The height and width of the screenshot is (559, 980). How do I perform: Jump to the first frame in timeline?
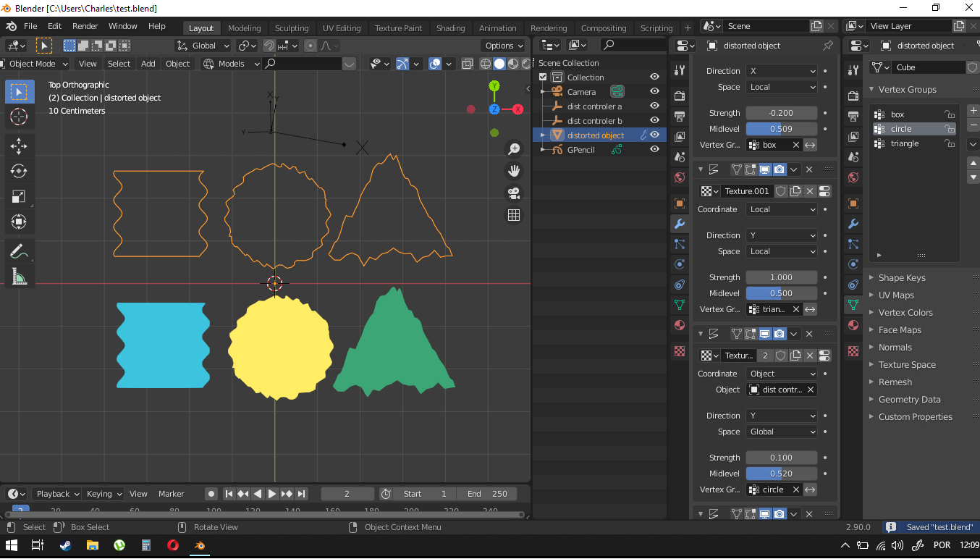(x=229, y=494)
